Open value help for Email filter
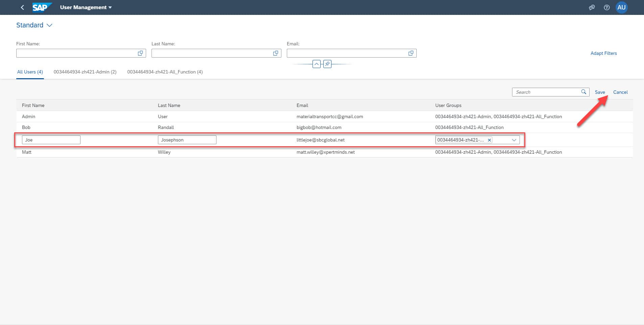644x325 pixels. [411, 53]
